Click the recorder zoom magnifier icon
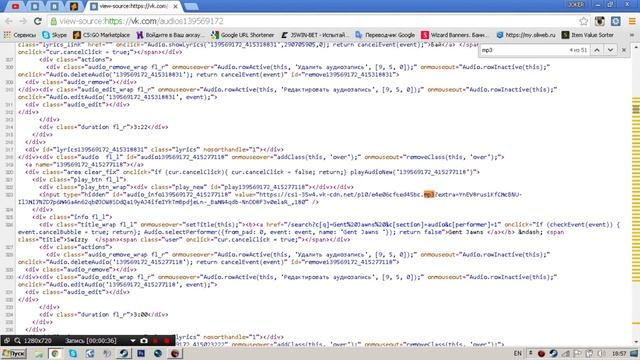The image size is (640, 360). [17, 340]
